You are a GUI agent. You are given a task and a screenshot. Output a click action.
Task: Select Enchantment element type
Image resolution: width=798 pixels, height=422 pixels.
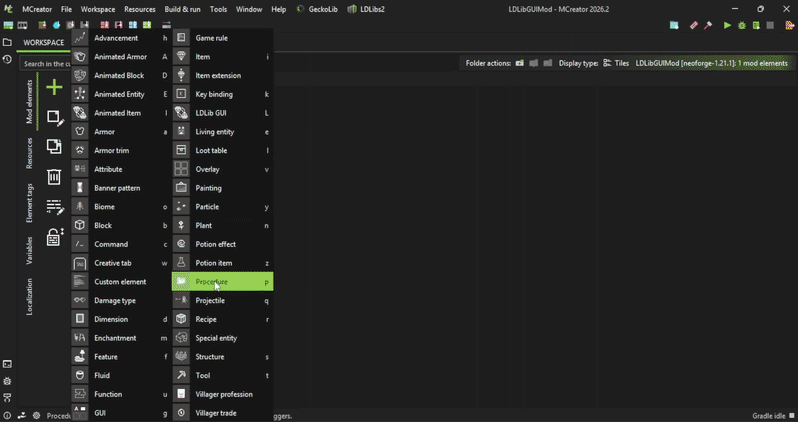[121, 338]
